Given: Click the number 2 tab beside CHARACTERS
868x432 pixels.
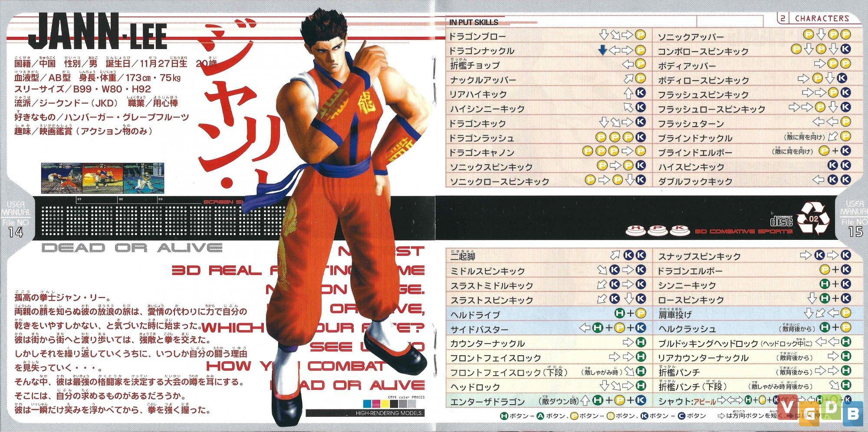Looking at the screenshot, I should [x=783, y=19].
